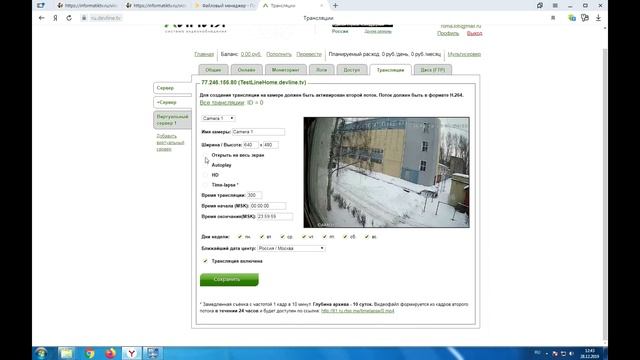The width and height of the screenshot is (640, 360).
Task: Switch to the Мониторинг tab
Action: click(x=286, y=70)
